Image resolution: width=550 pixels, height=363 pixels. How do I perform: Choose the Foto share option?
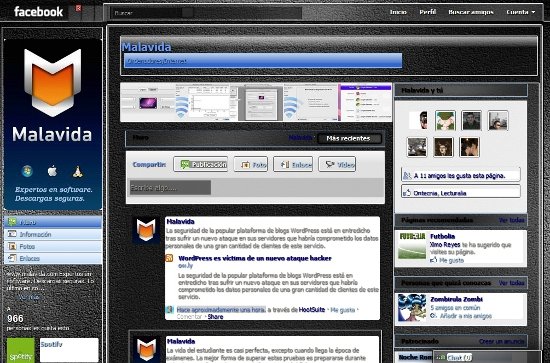pyautogui.click(x=251, y=164)
